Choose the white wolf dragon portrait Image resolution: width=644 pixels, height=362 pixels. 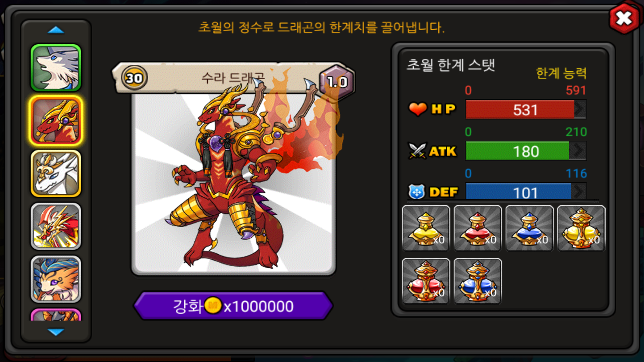click(x=56, y=68)
